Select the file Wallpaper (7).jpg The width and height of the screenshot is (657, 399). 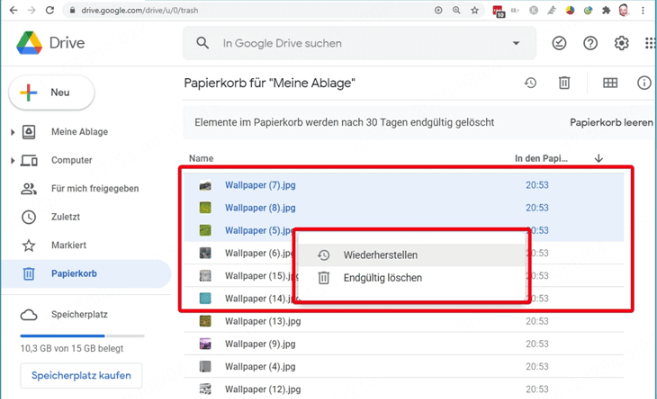pyautogui.click(x=404, y=185)
